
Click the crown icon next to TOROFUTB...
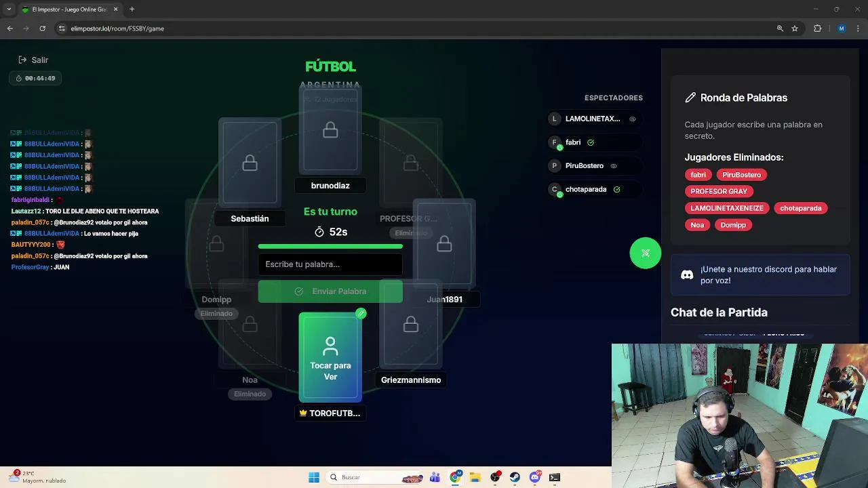tap(303, 413)
